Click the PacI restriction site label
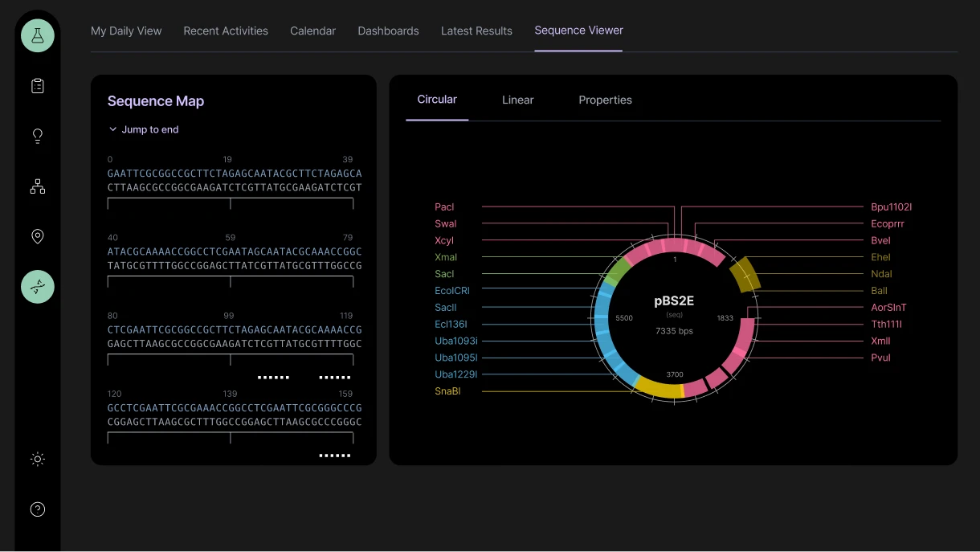This screenshot has width=980, height=552. pyautogui.click(x=444, y=207)
